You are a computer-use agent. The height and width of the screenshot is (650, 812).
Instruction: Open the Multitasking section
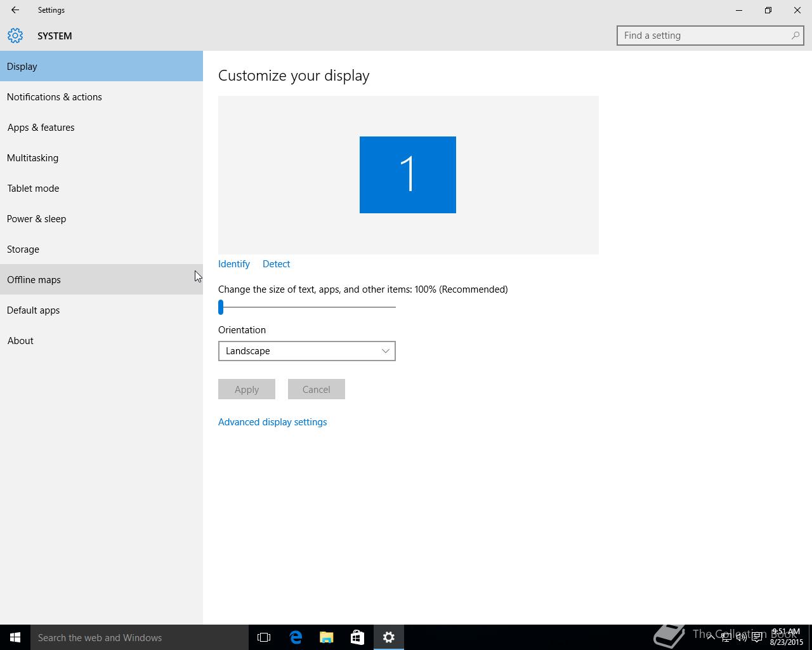tap(101, 157)
